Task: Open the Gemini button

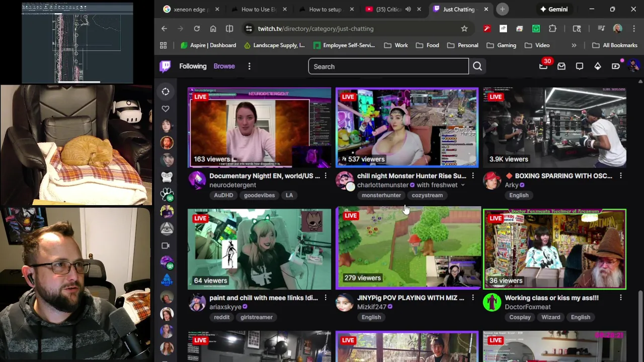Action: pyautogui.click(x=554, y=9)
